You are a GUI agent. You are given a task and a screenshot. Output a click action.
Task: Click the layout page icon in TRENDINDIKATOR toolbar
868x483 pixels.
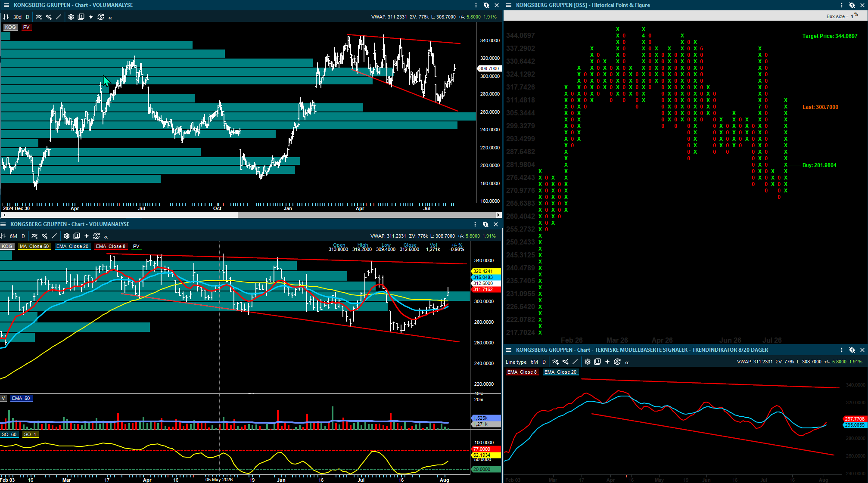pyautogui.click(x=597, y=362)
